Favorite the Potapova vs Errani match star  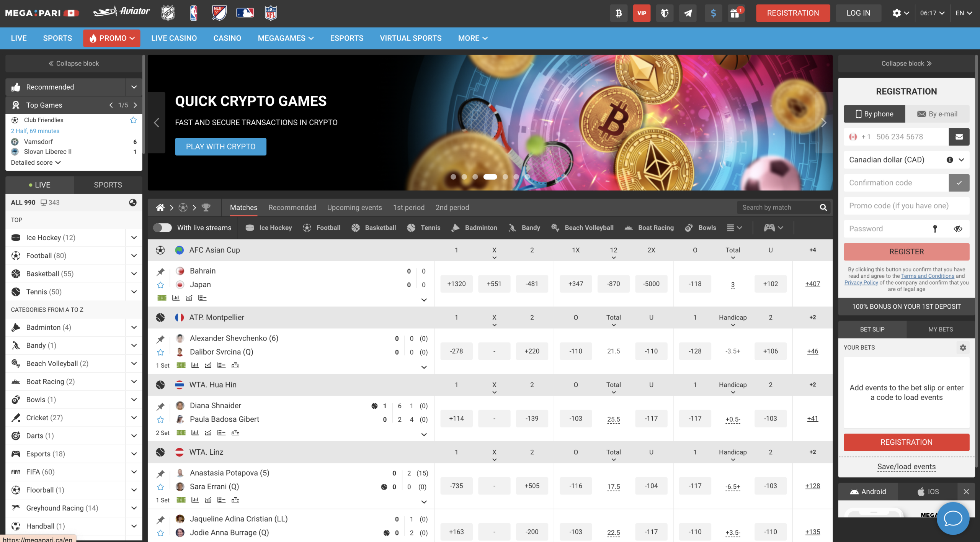click(160, 487)
